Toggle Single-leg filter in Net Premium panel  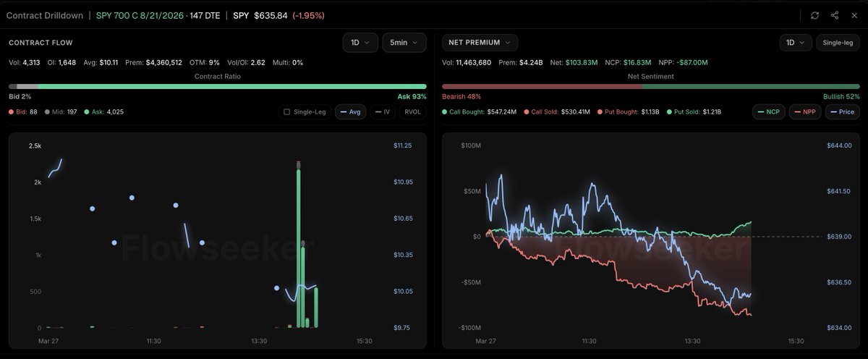[x=838, y=43]
